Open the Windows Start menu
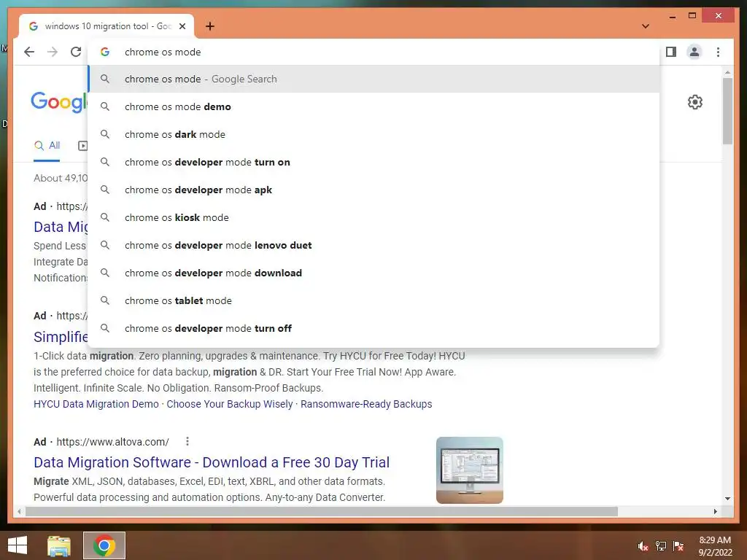The width and height of the screenshot is (747, 560). click(18, 545)
